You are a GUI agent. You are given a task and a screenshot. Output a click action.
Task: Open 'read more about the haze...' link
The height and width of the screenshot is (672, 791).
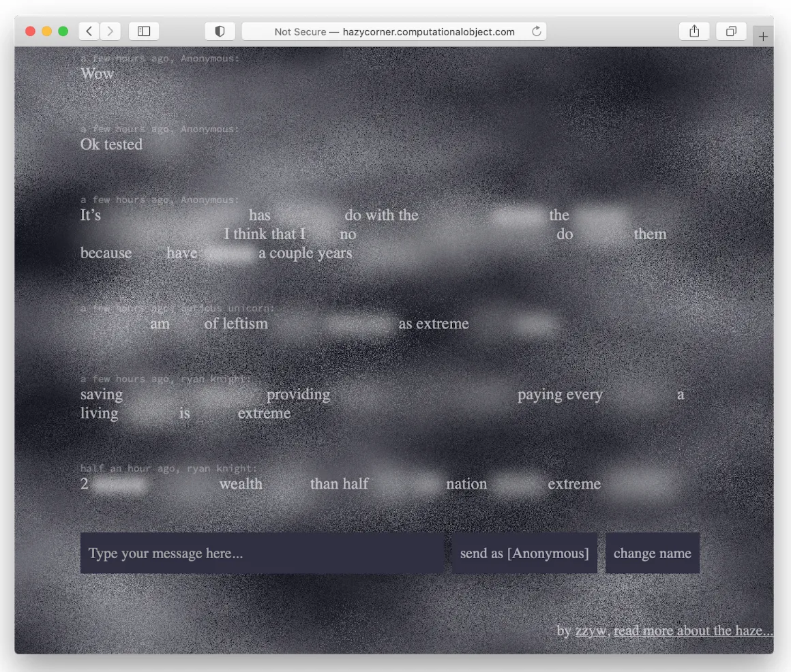[693, 630]
